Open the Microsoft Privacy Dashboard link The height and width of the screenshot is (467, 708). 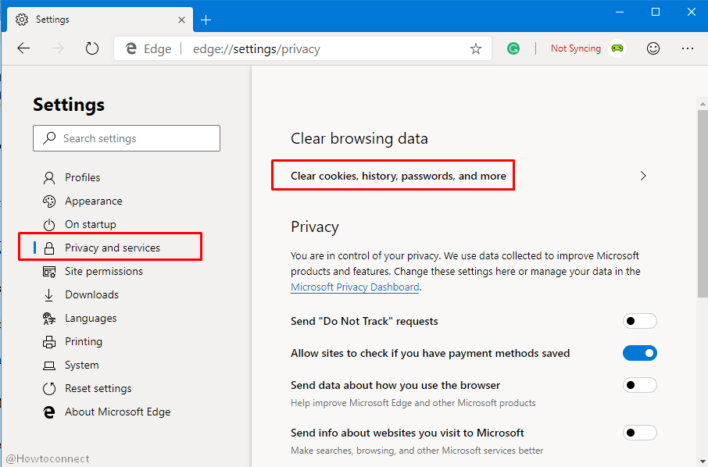pyautogui.click(x=355, y=287)
